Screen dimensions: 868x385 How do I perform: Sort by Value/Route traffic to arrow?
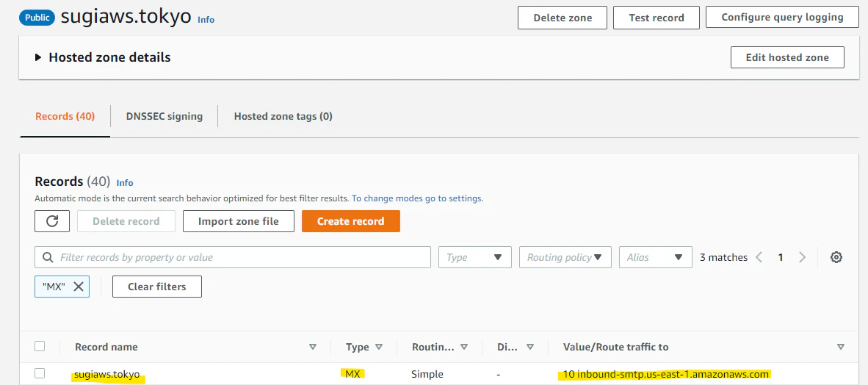pos(841,347)
